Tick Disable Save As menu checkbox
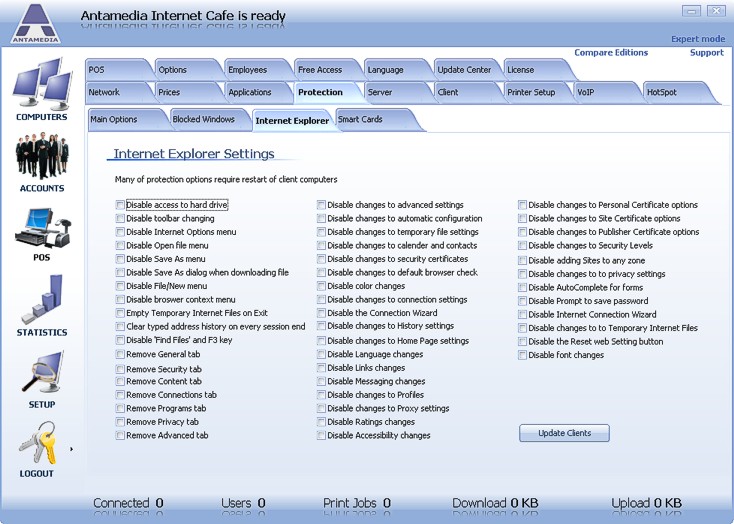734x524 pixels. coord(120,259)
